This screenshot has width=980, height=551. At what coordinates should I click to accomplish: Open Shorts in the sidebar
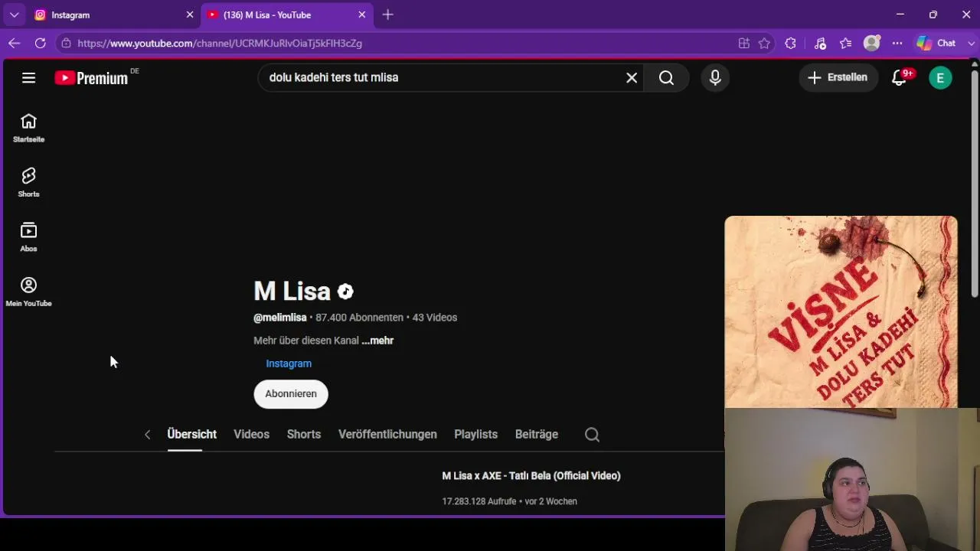(x=28, y=183)
